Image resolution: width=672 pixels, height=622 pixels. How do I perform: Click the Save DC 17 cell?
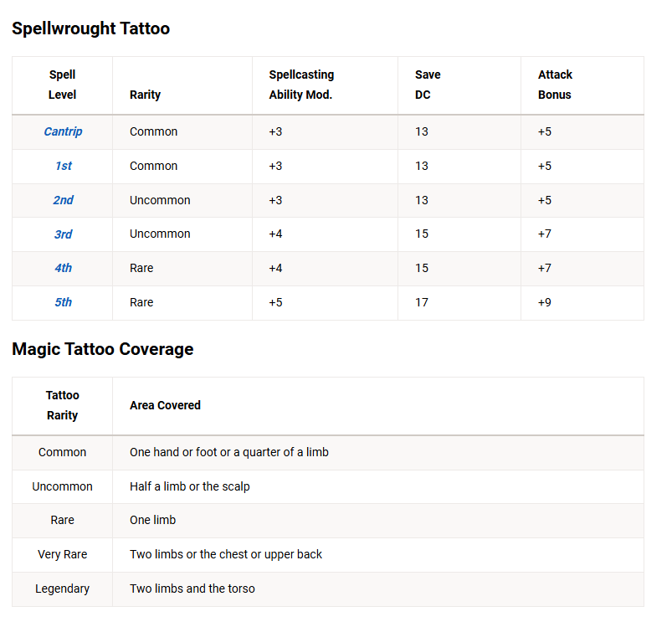click(422, 302)
